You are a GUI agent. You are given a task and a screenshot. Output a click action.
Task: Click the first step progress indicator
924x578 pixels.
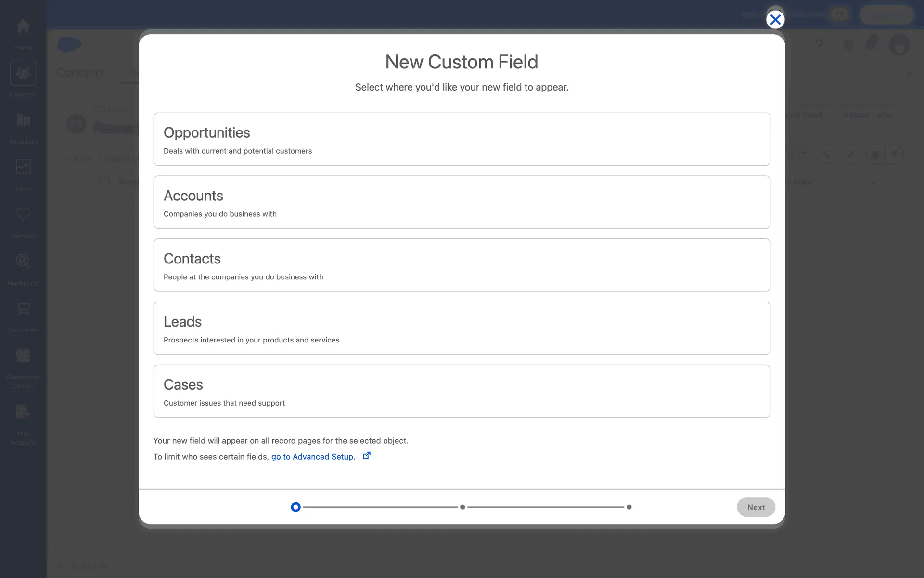coord(295,507)
